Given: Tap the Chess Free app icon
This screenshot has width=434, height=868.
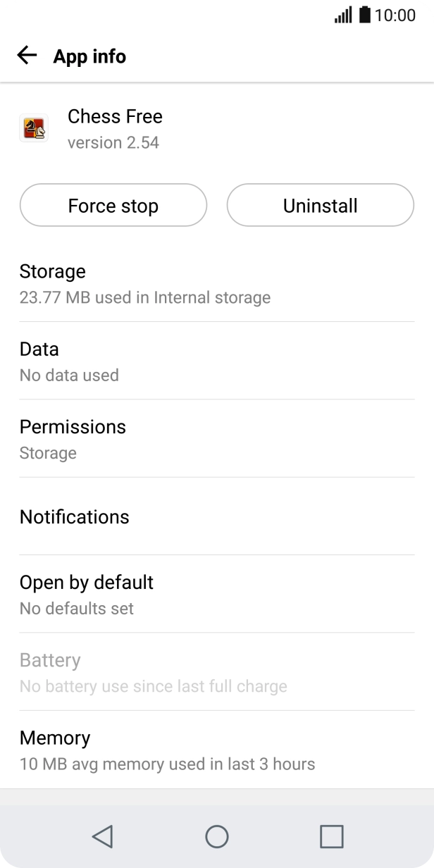Looking at the screenshot, I should [x=35, y=129].
